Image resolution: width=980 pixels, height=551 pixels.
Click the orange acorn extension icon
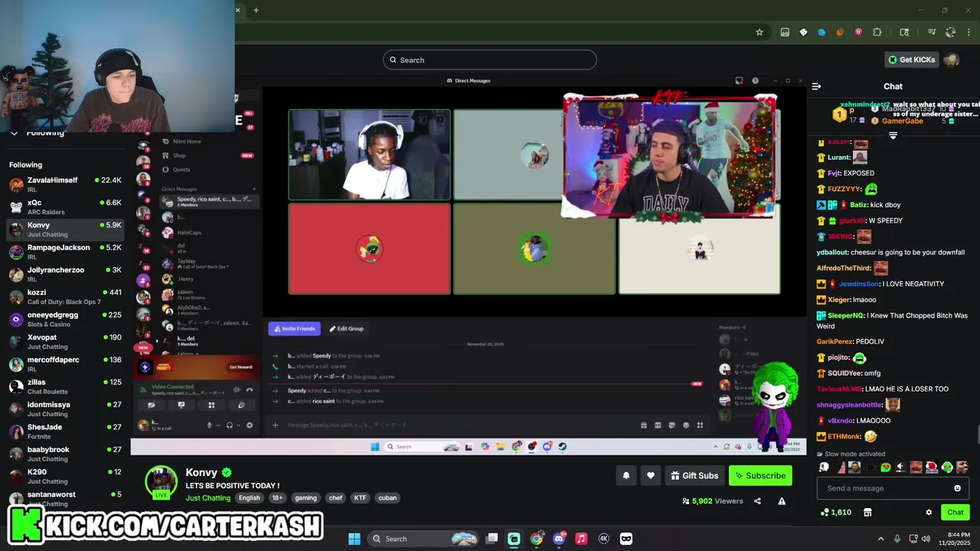click(x=840, y=32)
